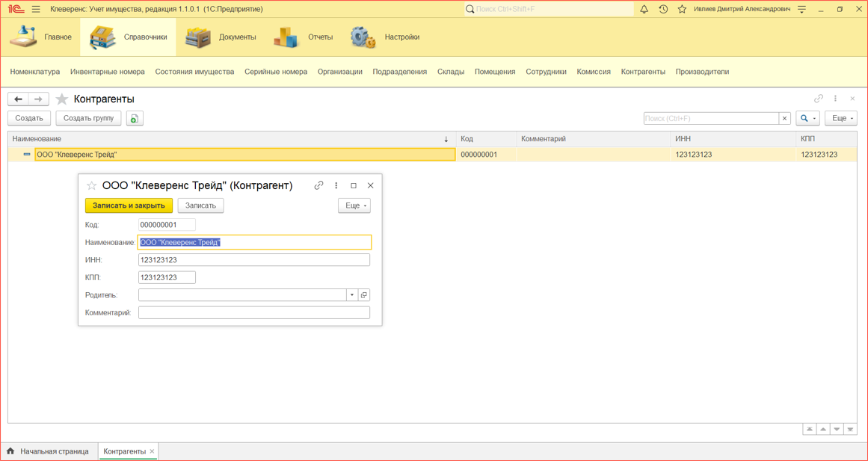This screenshot has height=461, width=868.
Task: Open Состояния имущества link
Action: coord(194,72)
